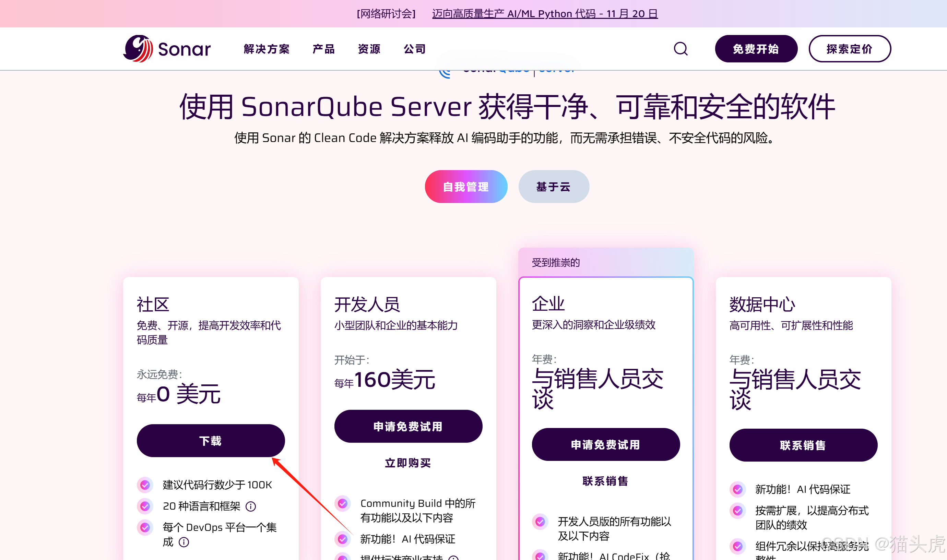Image resolution: width=947 pixels, height=560 pixels.
Task: Click the info icon beside DevOps 平台集成
Action: point(184,542)
